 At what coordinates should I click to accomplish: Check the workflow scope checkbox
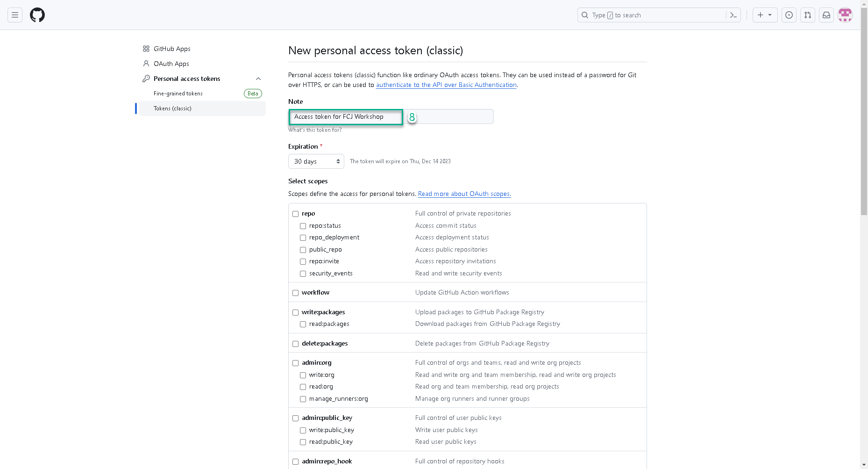296,293
